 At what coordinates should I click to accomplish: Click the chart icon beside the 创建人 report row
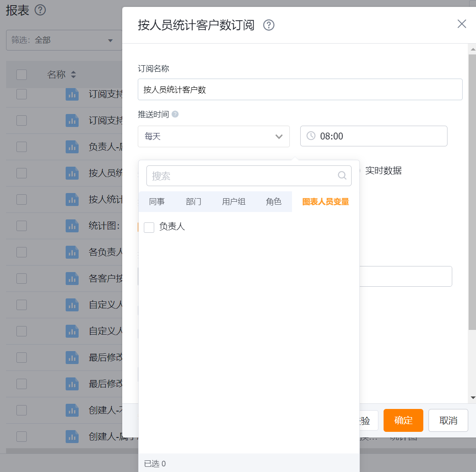[72, 410]
